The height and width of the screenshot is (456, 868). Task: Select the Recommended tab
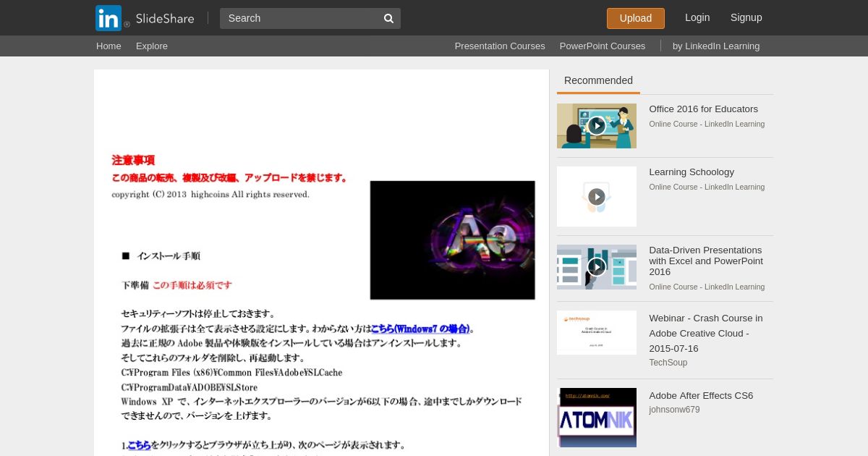[x=598, y=81]
